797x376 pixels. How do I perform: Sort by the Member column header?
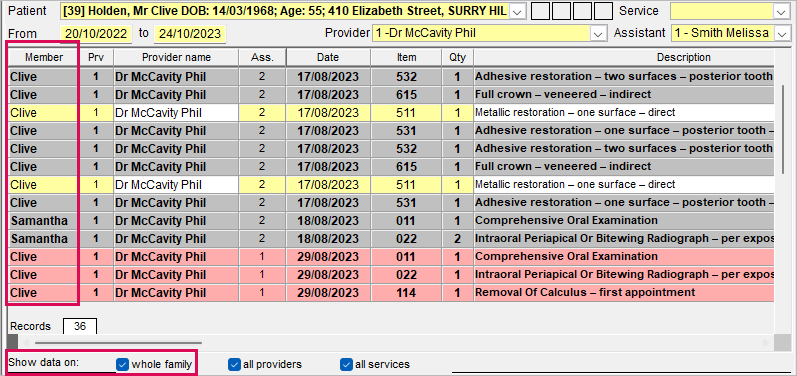click(x=44, y=57)
